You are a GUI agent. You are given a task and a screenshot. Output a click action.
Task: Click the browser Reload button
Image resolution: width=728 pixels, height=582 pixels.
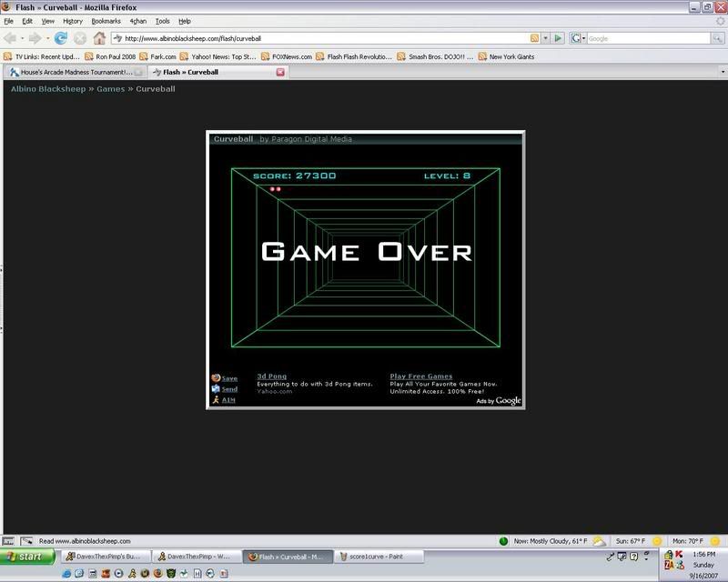click(x=61, y=38)
